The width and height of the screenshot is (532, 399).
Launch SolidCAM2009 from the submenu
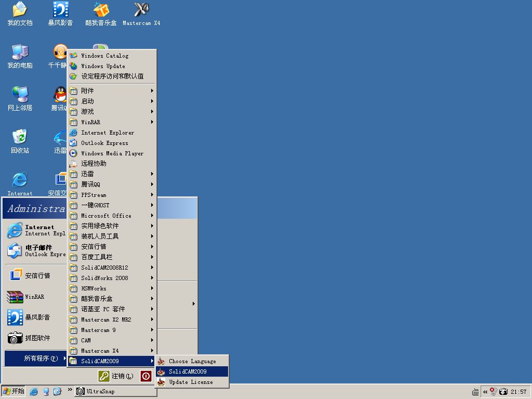click(192, 371)
